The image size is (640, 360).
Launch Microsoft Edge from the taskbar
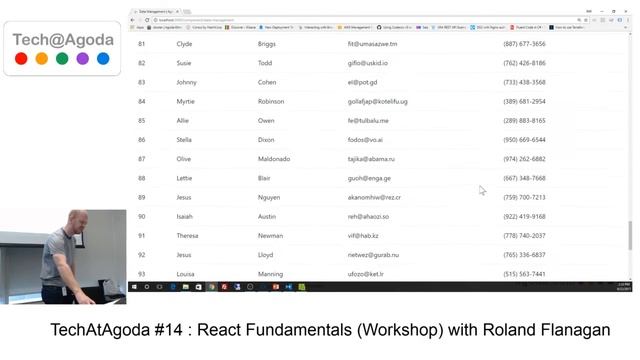[x=173, y=287]
